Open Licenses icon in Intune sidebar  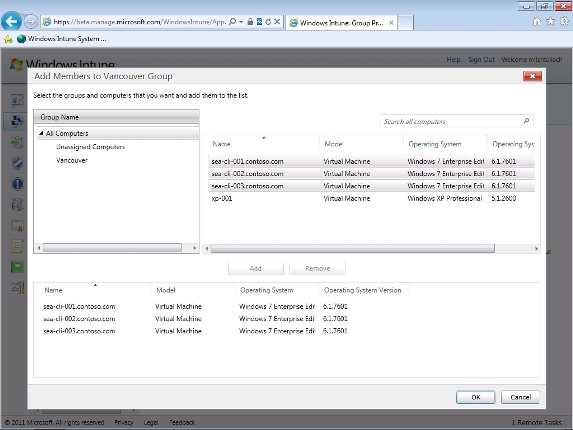(17, 226)
